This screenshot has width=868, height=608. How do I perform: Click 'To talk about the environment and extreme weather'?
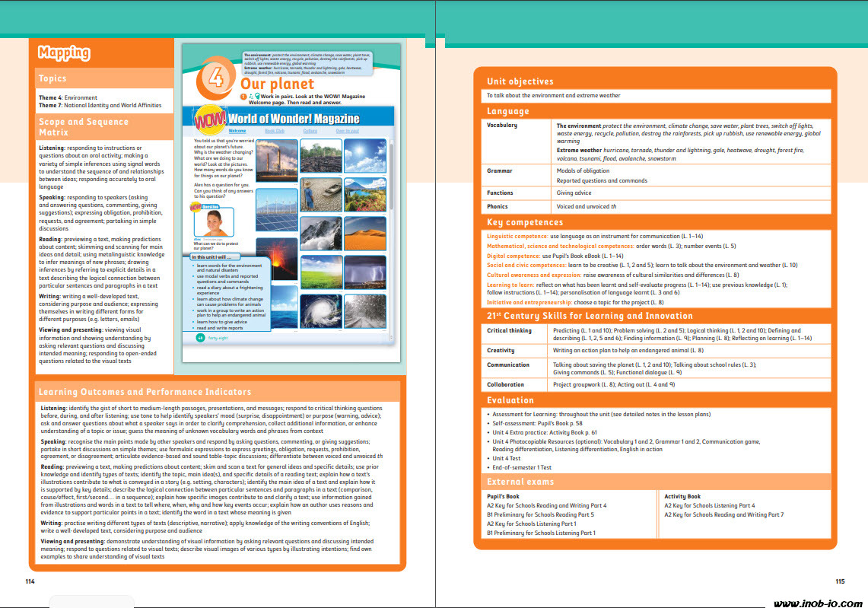coord(554,95)
